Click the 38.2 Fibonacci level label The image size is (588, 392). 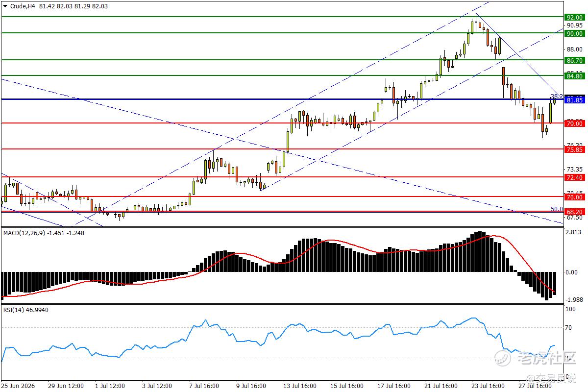pyautogui.click(x=556, y=96)
